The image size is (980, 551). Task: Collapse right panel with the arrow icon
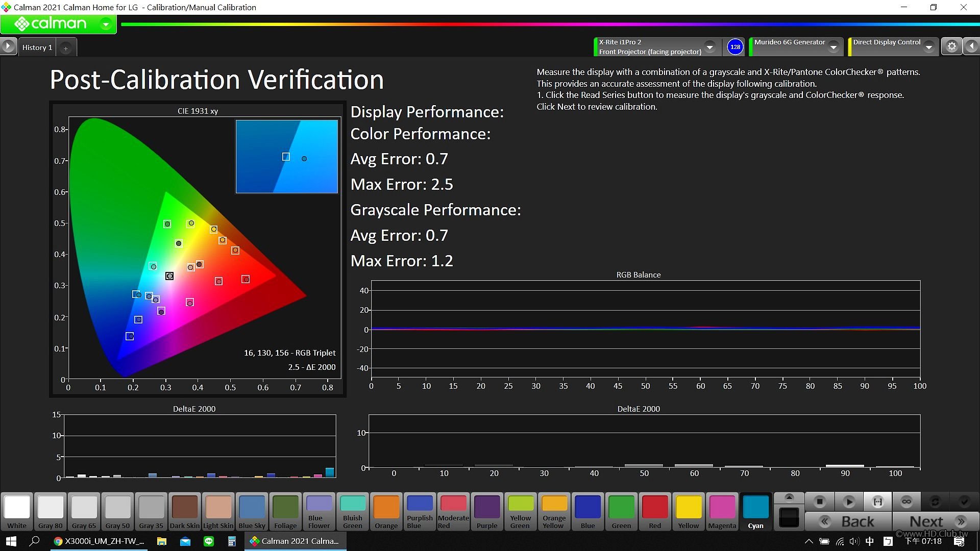(972, 46)
